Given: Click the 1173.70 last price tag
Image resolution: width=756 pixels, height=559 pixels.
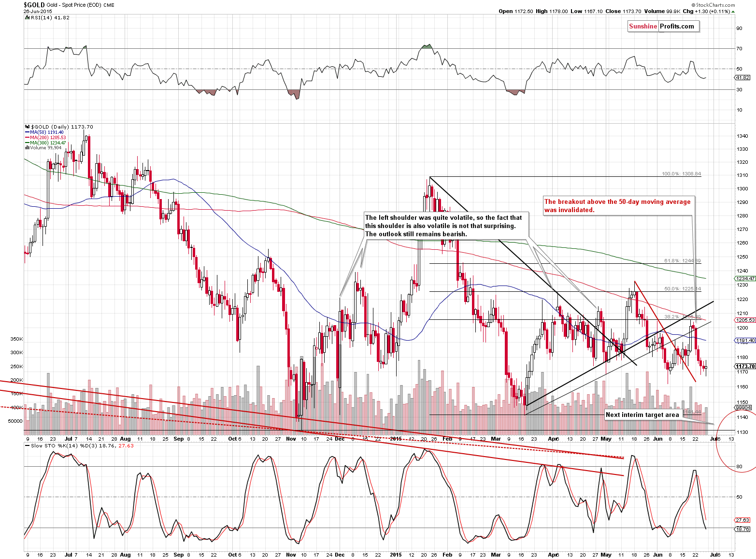Looking at the screenshot, I should coord(745,366).
